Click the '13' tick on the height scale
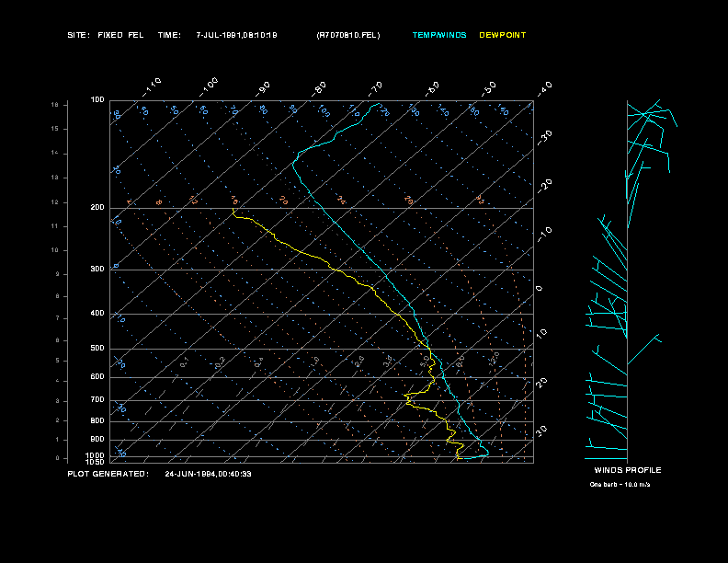This screenshot has height=563, width=728. [x=55, y=178]
